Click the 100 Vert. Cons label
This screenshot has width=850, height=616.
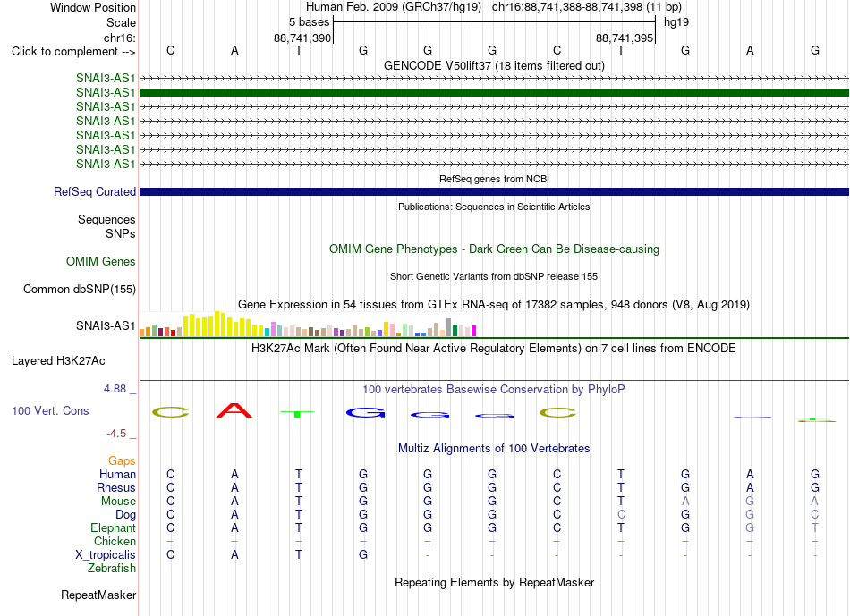pyautogui.click(x=50, y=411)
